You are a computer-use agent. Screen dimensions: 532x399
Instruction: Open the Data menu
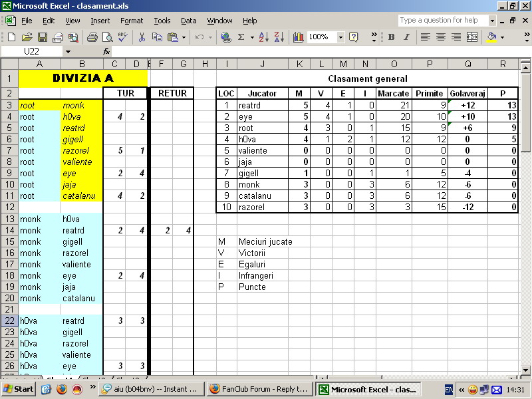point(188,21)
